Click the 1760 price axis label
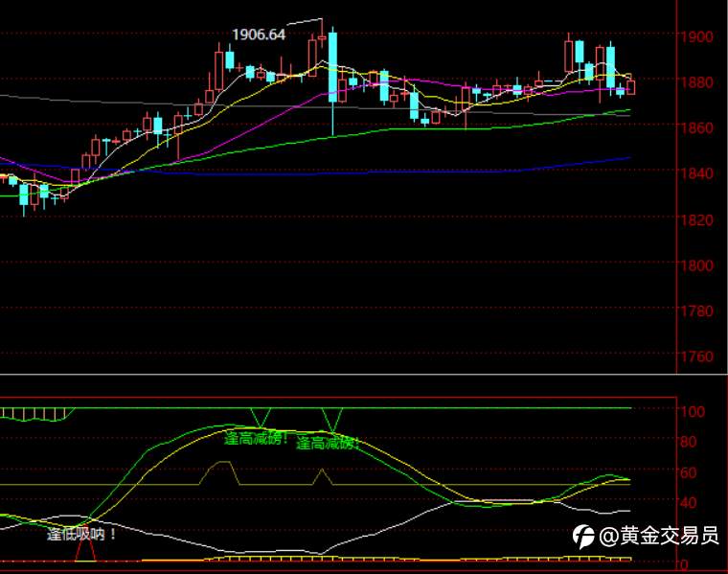 697,356
